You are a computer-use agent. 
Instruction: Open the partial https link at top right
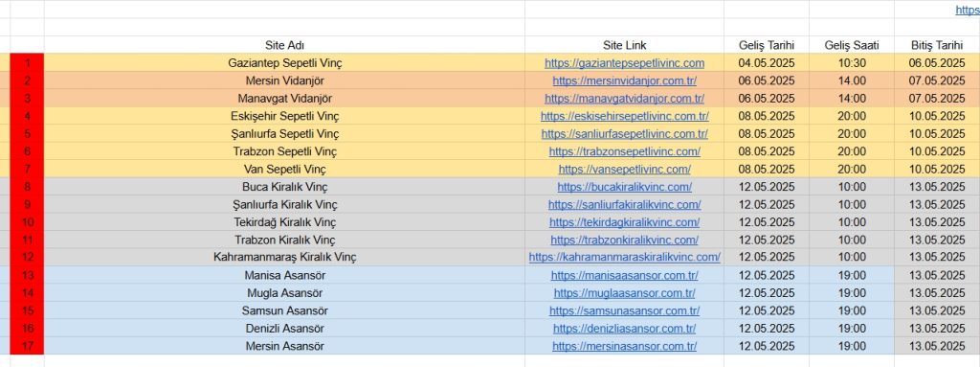(968, 10)
